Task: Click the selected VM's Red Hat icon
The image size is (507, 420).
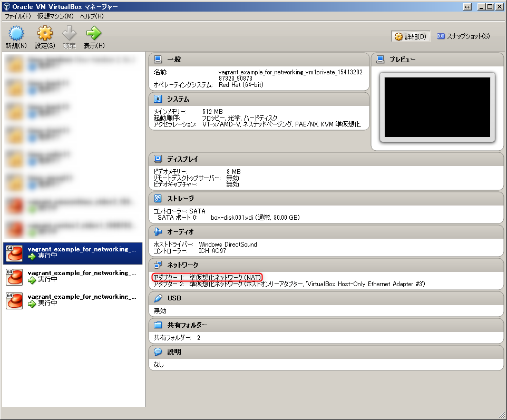Action: point(15,253)
